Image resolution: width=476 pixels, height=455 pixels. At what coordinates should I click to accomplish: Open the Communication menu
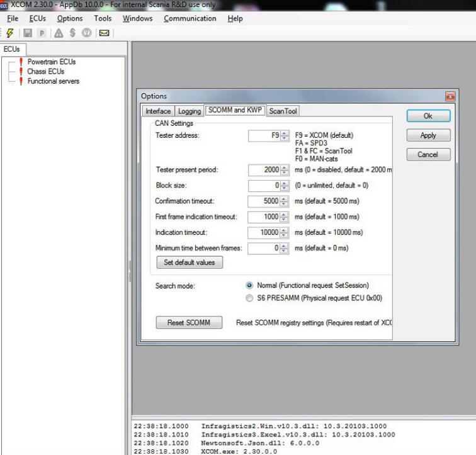click(x=190, y=18)
